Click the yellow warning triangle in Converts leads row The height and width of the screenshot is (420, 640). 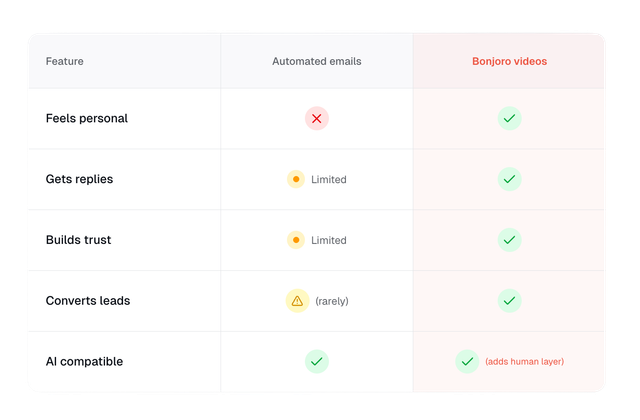point(297,300)
